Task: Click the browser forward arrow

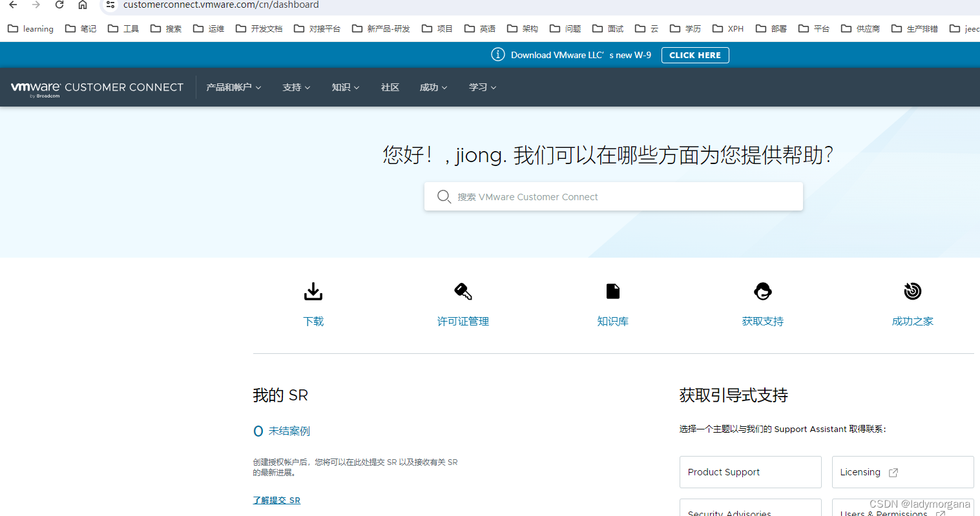Action: coord(36,5)
